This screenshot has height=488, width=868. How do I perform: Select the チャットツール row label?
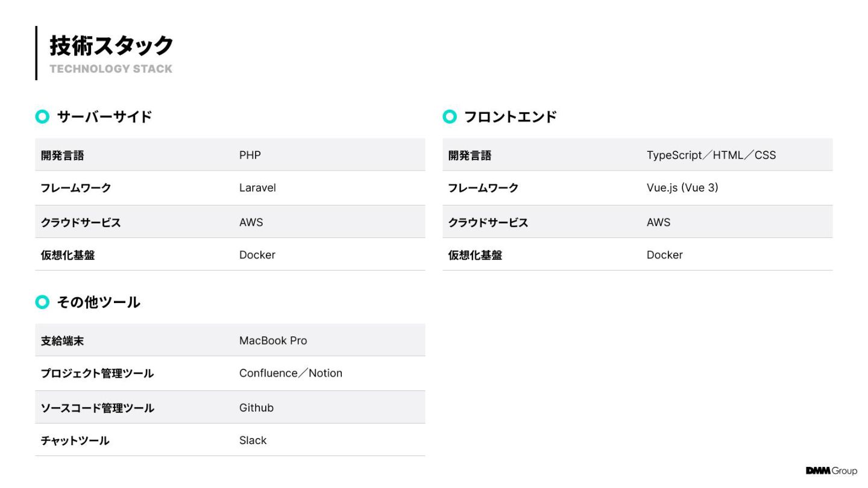(x=75, y=440)
